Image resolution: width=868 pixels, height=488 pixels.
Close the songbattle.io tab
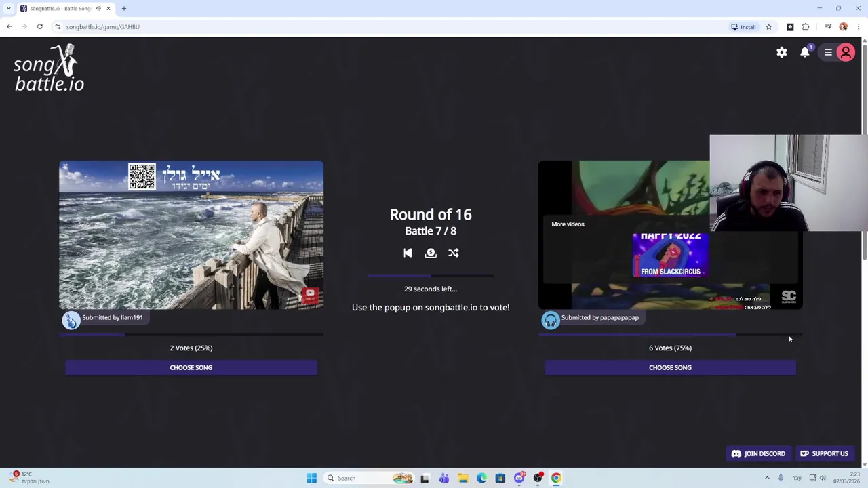pos(108,9)
